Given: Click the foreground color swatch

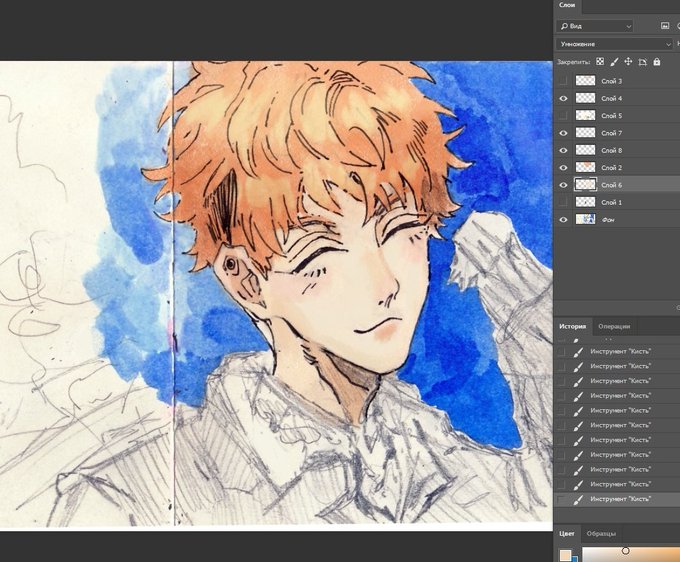Looking at the screenshot, I should (565, 555).
